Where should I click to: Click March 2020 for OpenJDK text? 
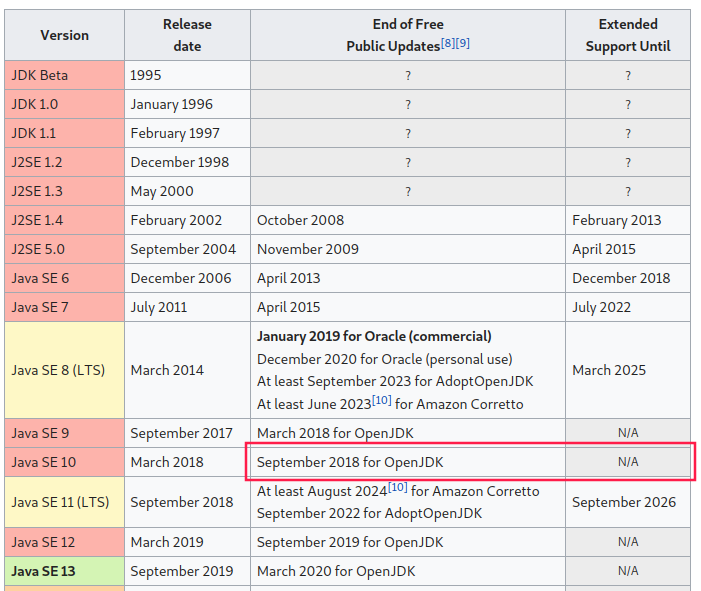(336, 571)
